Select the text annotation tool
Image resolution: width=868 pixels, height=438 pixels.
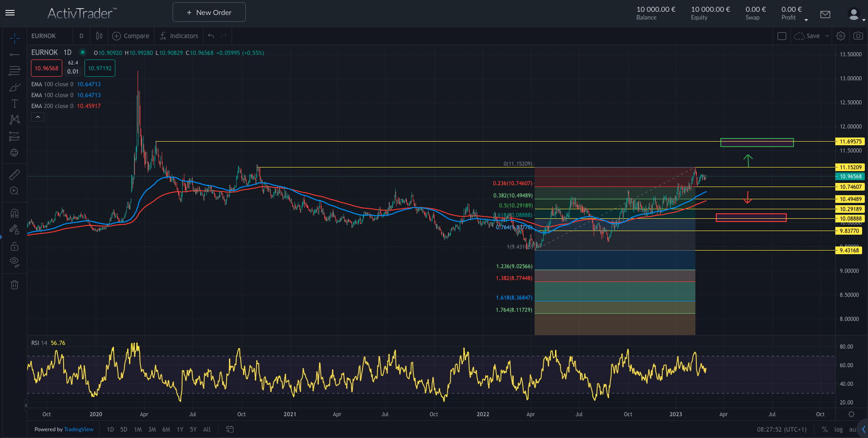click(x=14, y=103)
